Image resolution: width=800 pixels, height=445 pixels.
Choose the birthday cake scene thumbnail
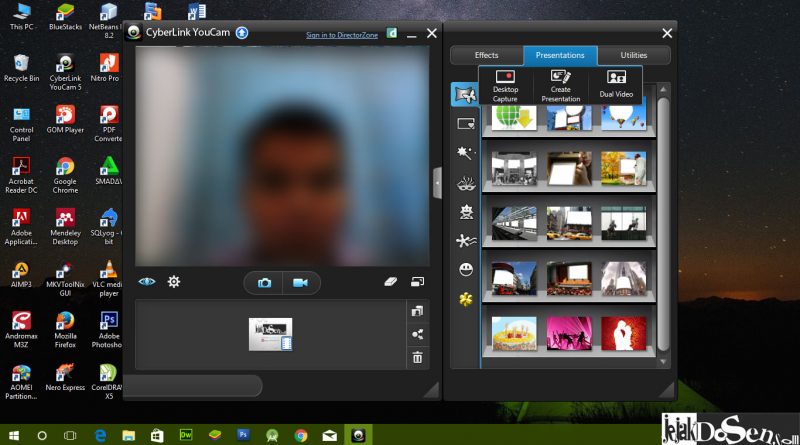(514, 333)
